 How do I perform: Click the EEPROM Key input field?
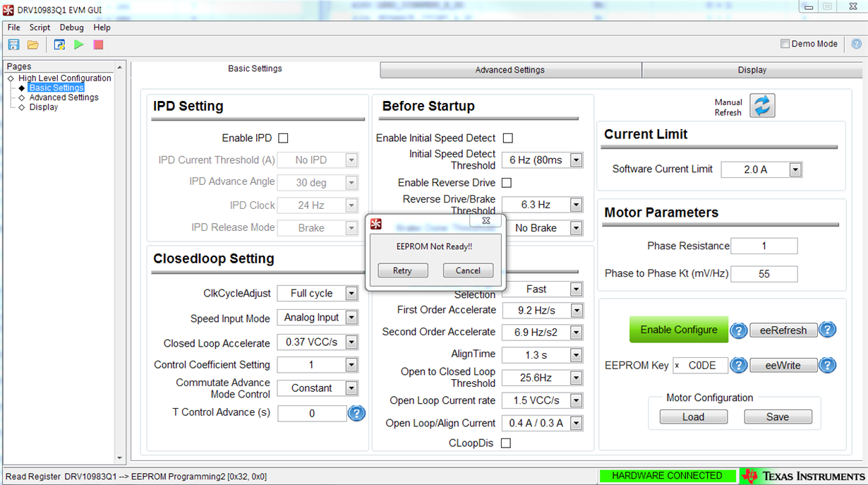pos(700,365)
